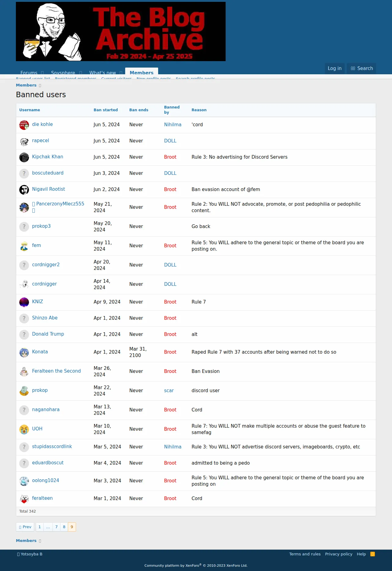Click die kohle's avatar icon

(x=24, y=125)
